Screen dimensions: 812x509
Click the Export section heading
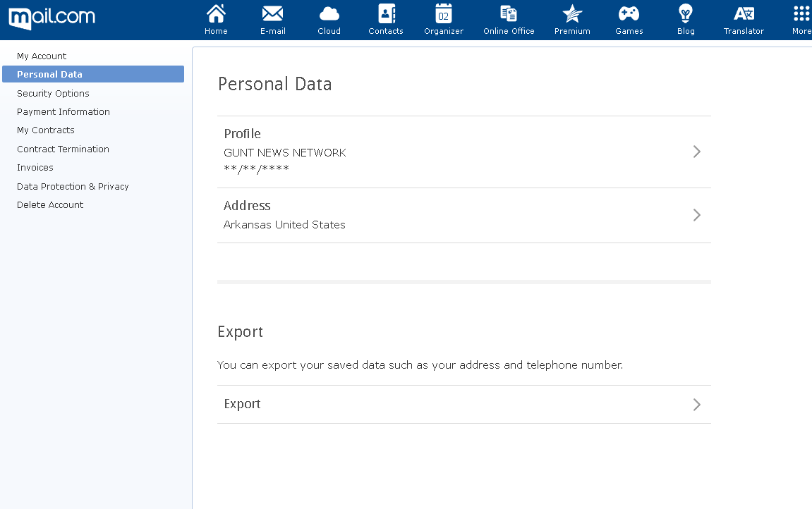241,331
